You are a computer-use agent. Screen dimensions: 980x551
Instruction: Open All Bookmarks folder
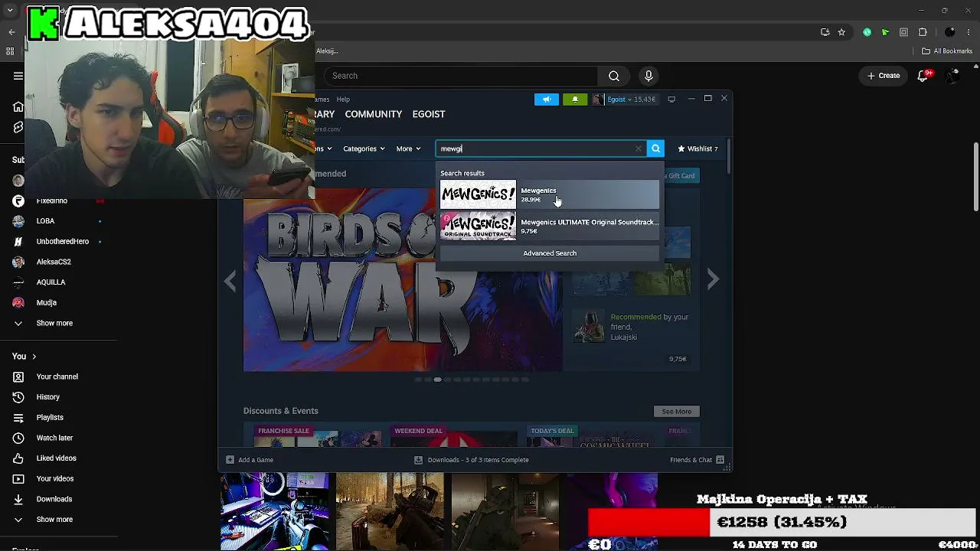click(947, 51)
